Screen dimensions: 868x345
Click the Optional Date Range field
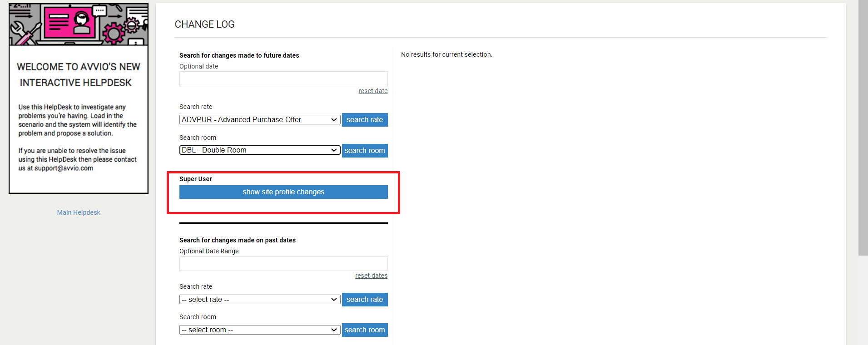tap(283, 264)
